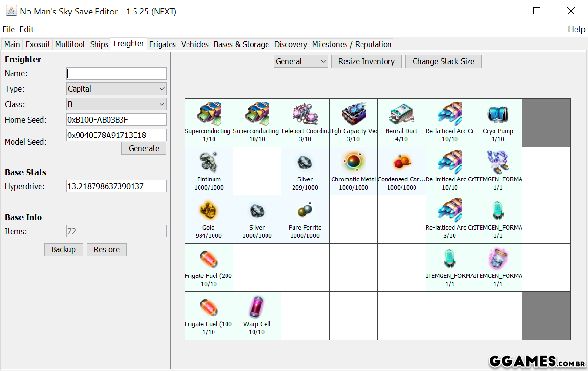The width and height of the screenshot is (588, 371).
Task: Open the General inventory dropdown
Action: click(x=301, y=61)
